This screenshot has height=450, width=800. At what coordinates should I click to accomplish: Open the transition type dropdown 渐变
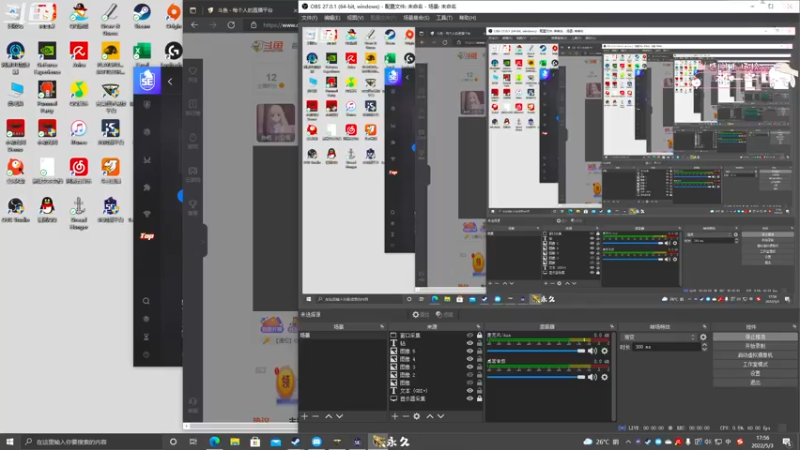click(x=659, y=337)
